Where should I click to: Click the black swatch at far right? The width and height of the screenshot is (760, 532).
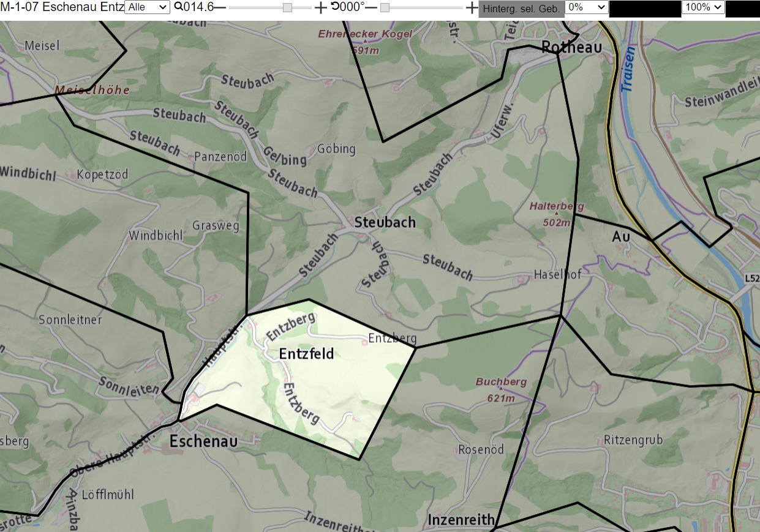click(x=742, y=9)
